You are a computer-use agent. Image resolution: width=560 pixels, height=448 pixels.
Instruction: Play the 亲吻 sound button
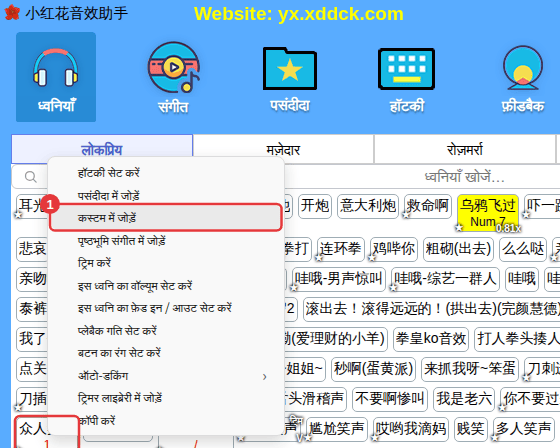pyautogui.click(x=32, y=279)
